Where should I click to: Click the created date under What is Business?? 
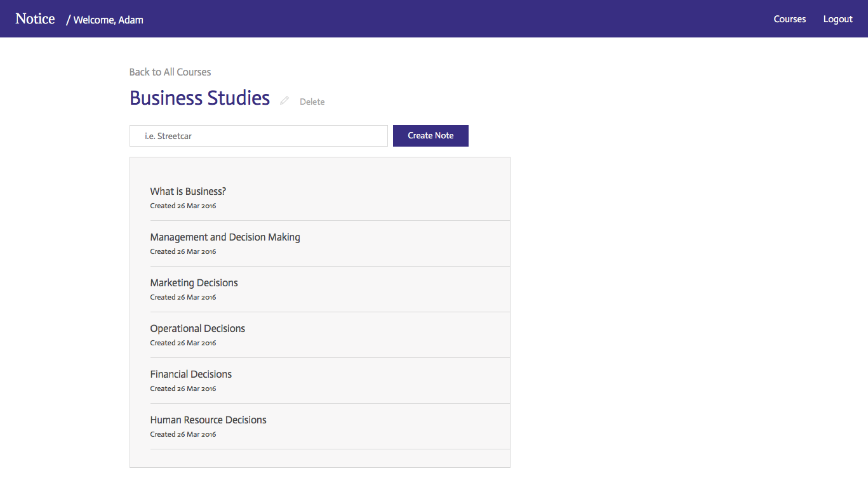point(183,206)
